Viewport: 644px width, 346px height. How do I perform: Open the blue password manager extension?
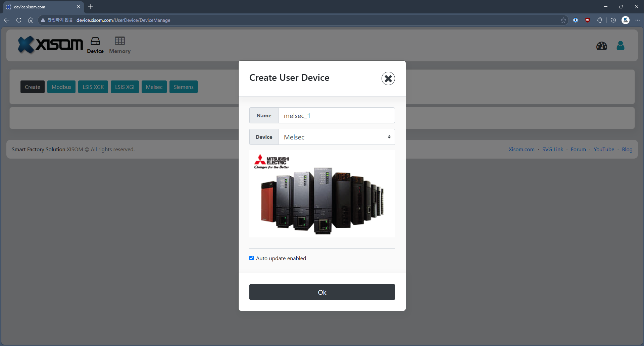575,20
